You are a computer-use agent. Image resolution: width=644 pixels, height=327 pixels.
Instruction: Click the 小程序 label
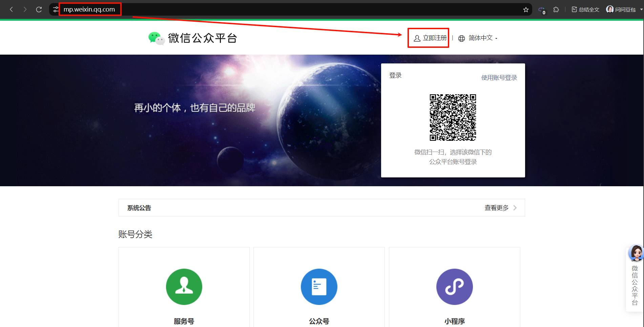pyautogui.click(x=454, y=321)
